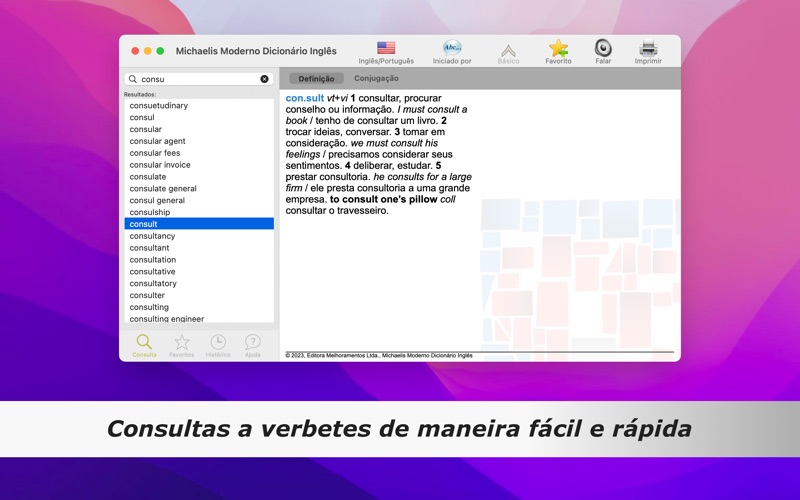Select the 'consul' result
Image resolution: width=800 pixels, height=500 pixels.
pyautogui.click(x=199, y=117)
